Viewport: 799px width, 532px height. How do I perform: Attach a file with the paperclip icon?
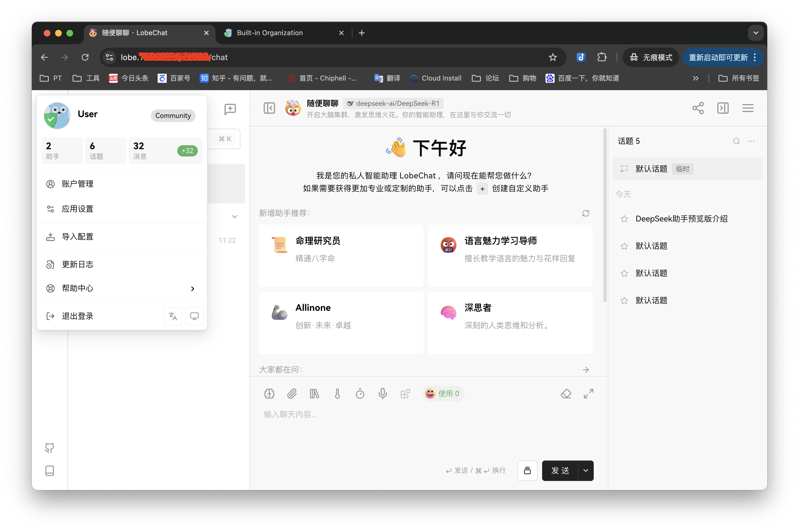[292, 394]
